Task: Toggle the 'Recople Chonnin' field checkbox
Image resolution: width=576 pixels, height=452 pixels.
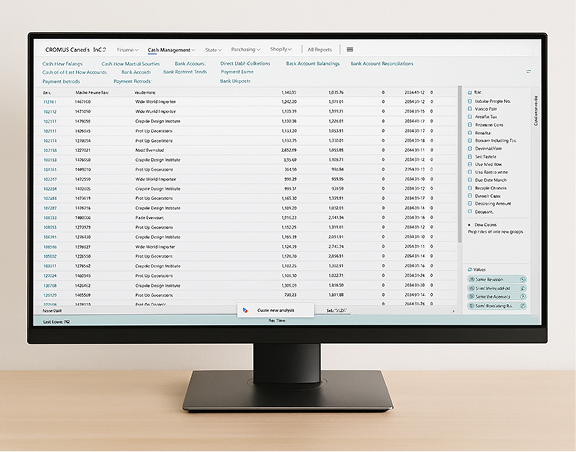Action: (470, 188)
